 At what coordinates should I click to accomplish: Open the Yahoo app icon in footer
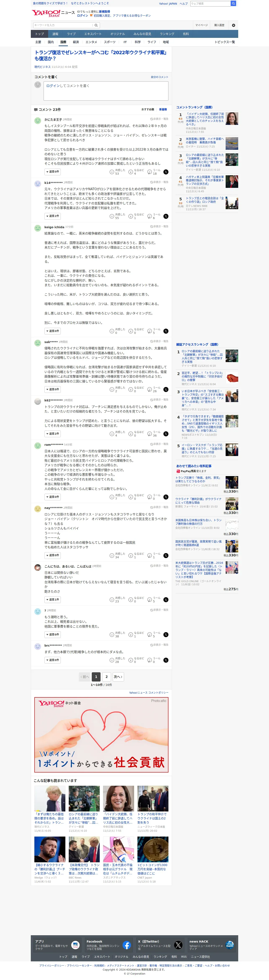click(x=75, y=945)
